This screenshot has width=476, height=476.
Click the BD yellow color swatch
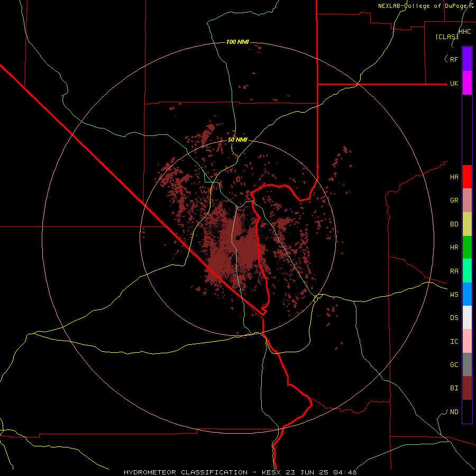click(467, 224)
